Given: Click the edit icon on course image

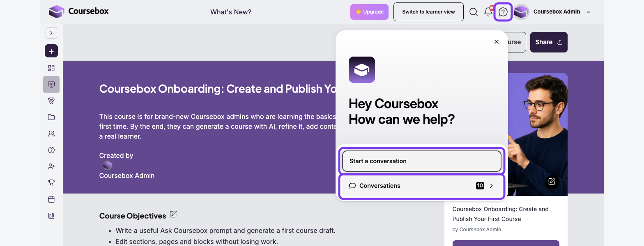Looking at the screenshot, I should click(x=552, y=181).
